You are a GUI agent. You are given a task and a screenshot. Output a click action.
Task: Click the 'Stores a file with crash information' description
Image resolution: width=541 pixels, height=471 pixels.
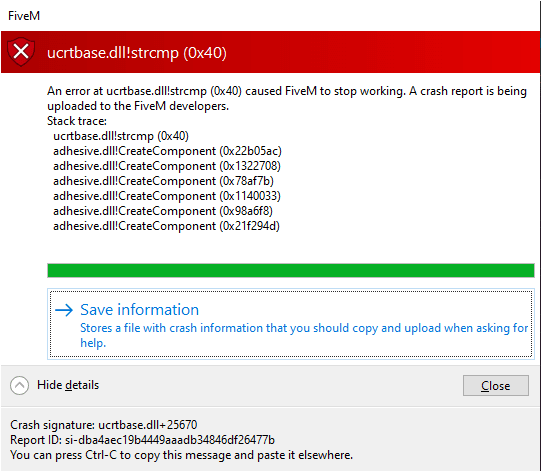click(304, 335)
